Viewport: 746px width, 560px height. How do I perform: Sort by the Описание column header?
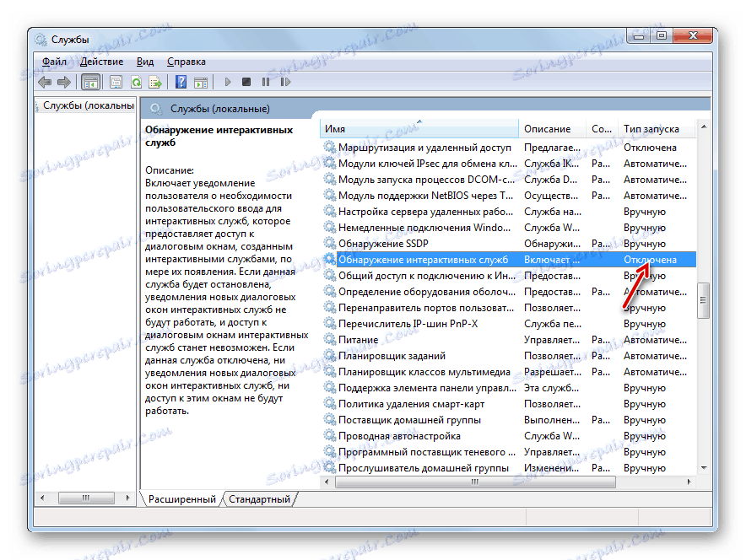[552, 129]
